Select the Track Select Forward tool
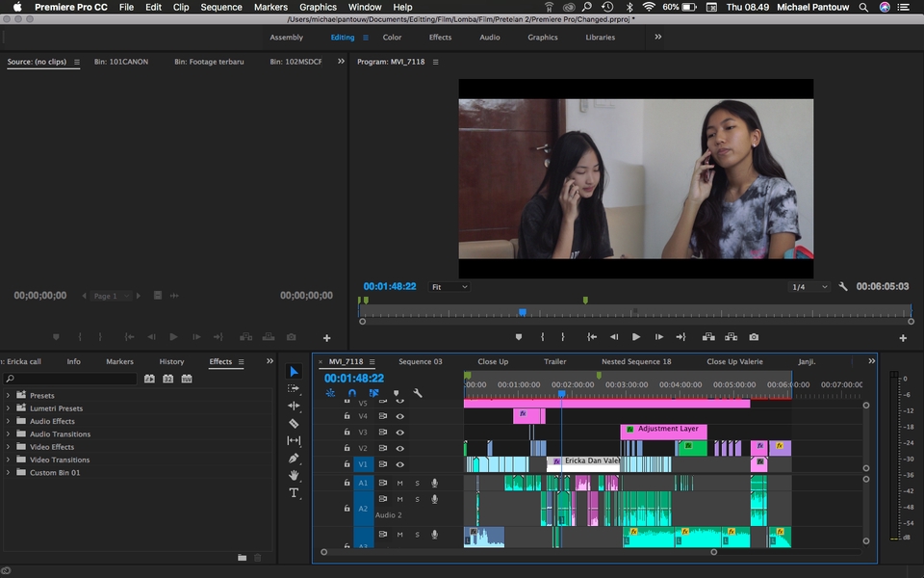 (x=295, y=388)
